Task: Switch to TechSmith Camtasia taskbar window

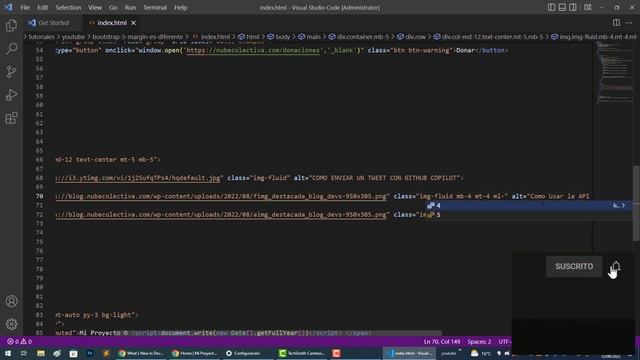Action: 302,353
